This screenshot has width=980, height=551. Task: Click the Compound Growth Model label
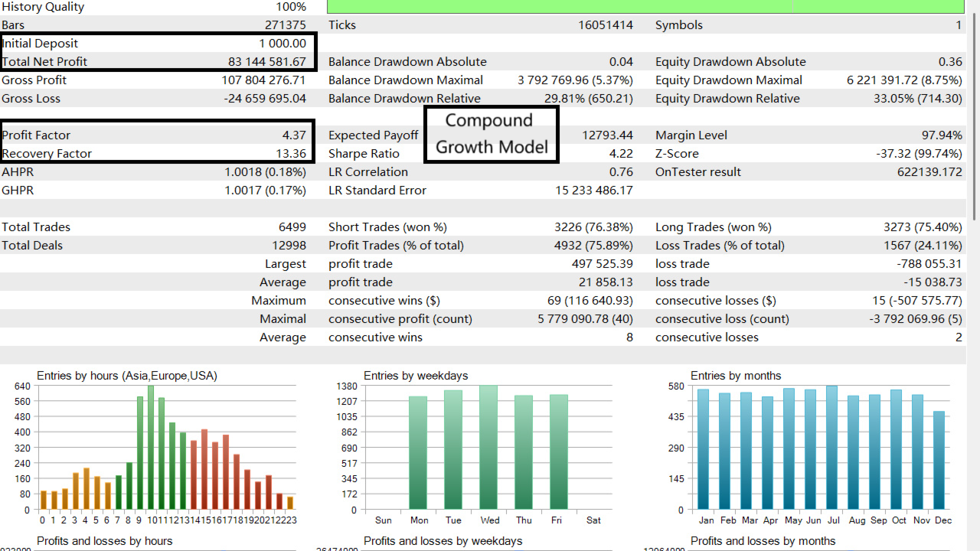click(491, 134)
